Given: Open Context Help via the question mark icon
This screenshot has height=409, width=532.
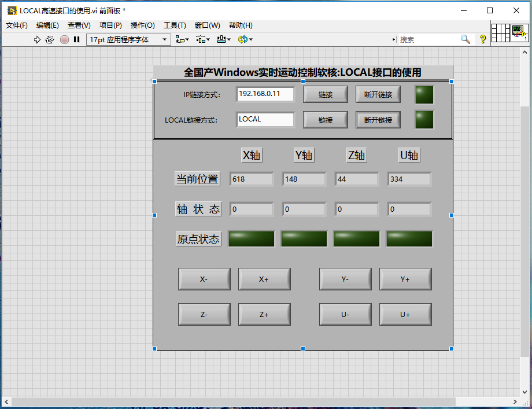Looking at the screenshot, I should tap(483, 39).
